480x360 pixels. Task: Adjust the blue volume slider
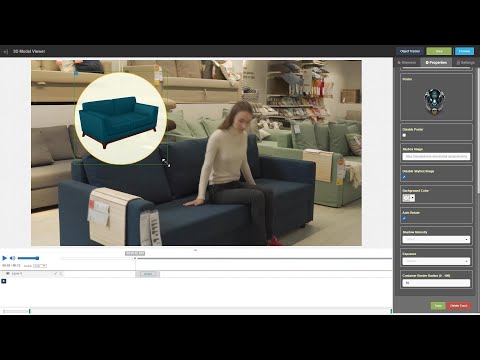[x=28, y=258]
